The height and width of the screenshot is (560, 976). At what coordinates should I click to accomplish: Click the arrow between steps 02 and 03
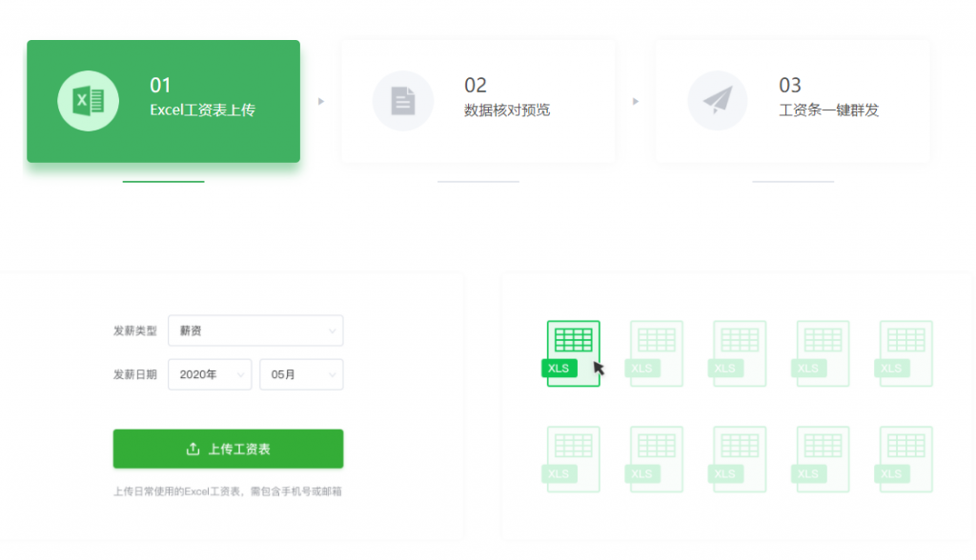click(636, 101)
